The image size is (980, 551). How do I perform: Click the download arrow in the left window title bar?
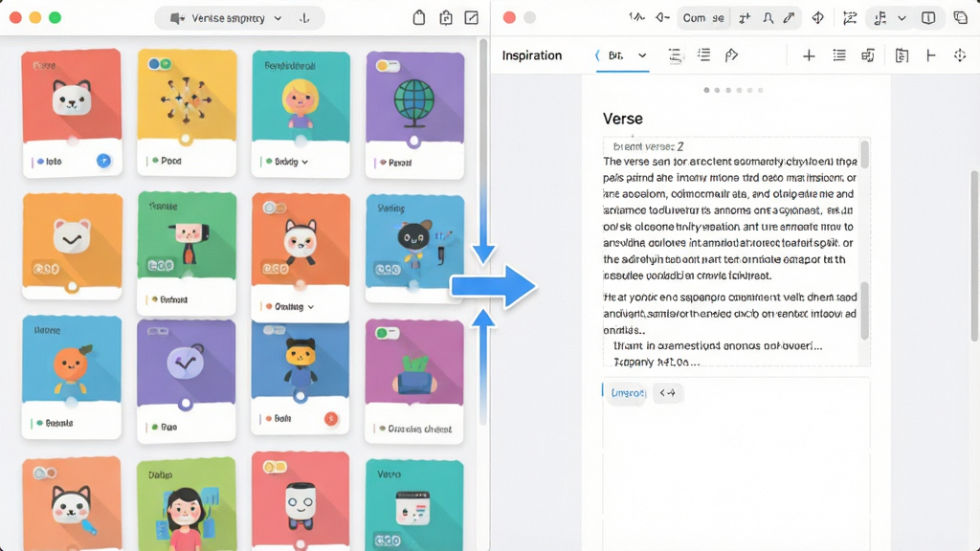point(304,18)
